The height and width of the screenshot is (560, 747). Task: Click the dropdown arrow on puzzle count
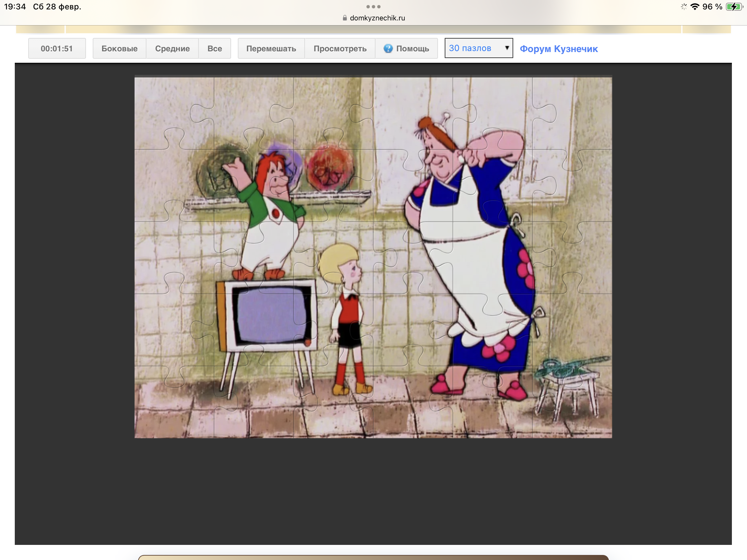[507, 48]
